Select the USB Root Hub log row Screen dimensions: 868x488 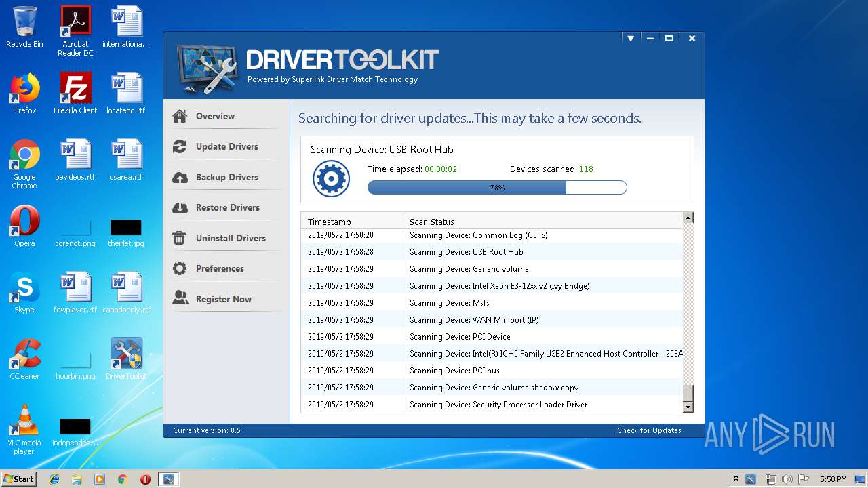(492, 252)
